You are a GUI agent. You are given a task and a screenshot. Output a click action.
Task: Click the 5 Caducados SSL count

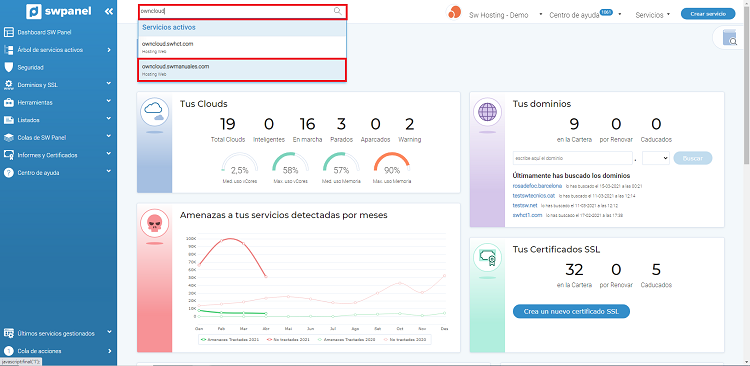(x=656, y=270)
